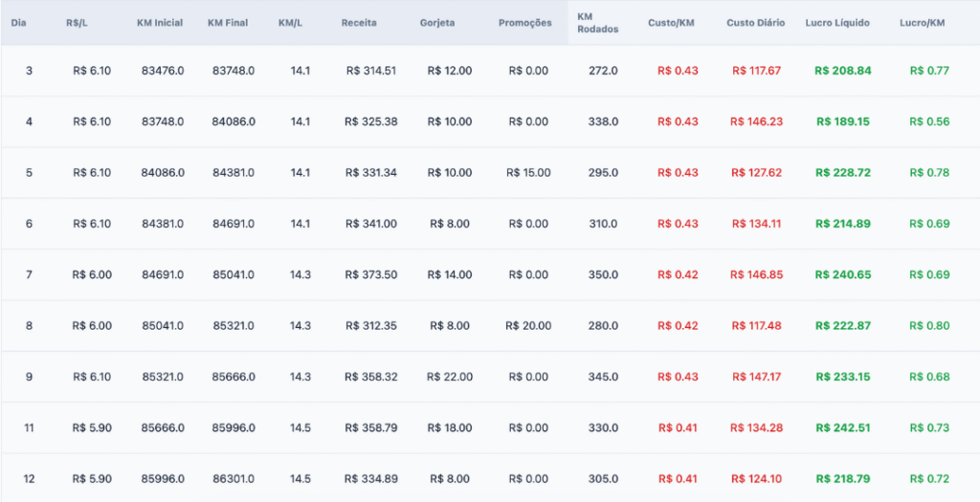This screenshot has height=502, width=980.
Task: Sort table by 'KM/L' header
Action: pos(291,22)
